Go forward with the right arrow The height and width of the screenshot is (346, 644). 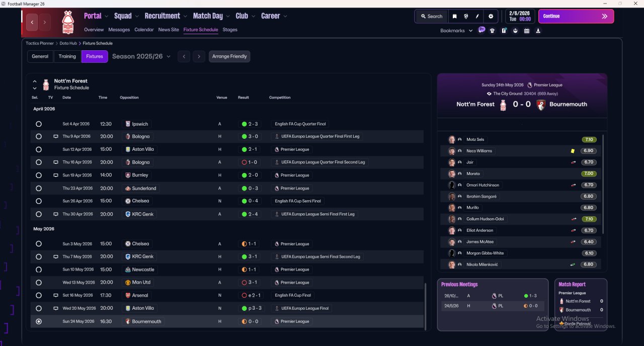(45, 22)
